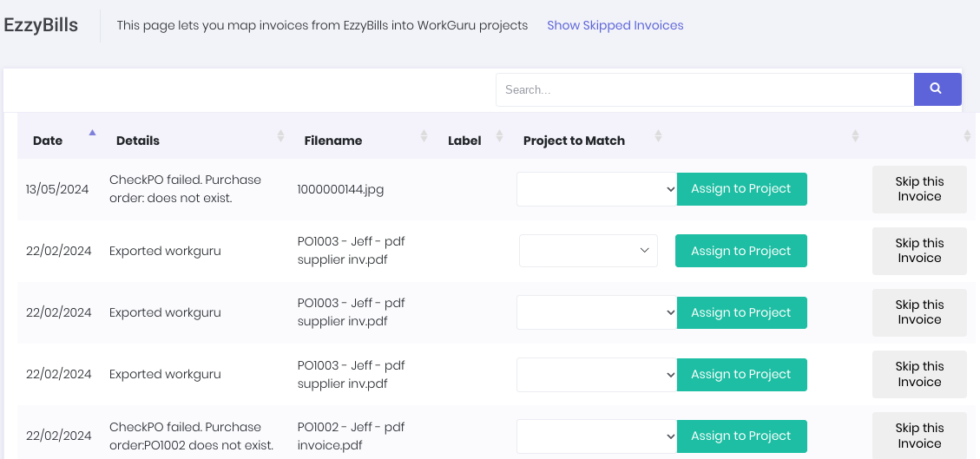
Task: Click the EzzyBills page title
Action: (x=41, y=25)
